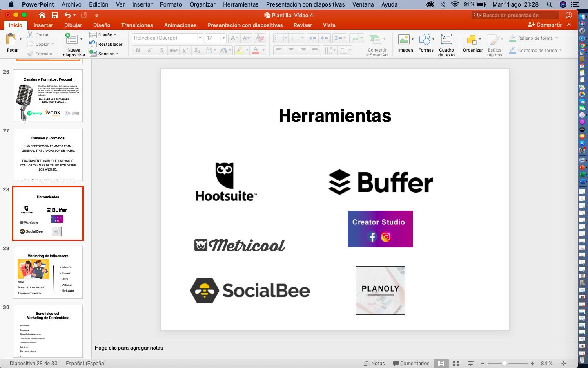The width and height of the screenshot is (588, 368).
Task: Zoom out with minus button
Action: pos(483,363)
